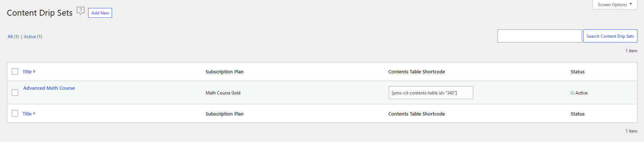The image size is (644, 142).
Task: Click the Screen Options arrow indicator
Action: (631, 4)
